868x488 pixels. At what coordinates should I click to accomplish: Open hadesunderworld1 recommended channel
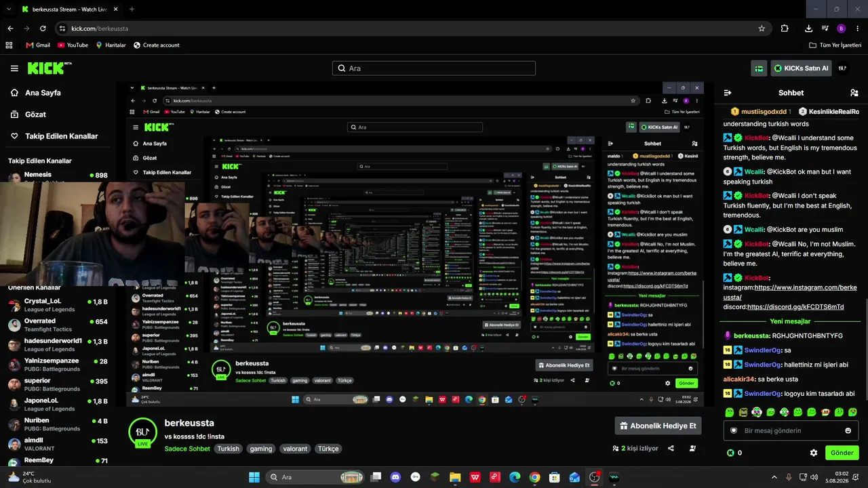[x=58, y=344]
